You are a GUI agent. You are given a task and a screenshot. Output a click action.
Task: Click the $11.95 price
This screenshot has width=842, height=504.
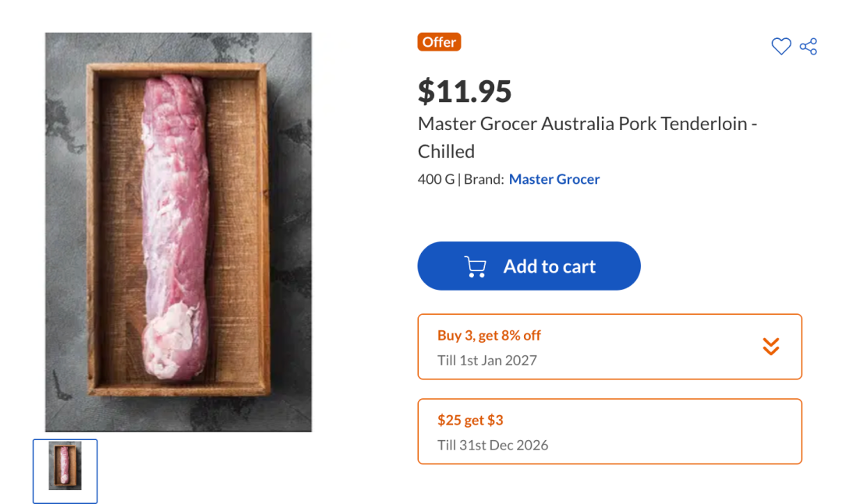tap(465, 91)
